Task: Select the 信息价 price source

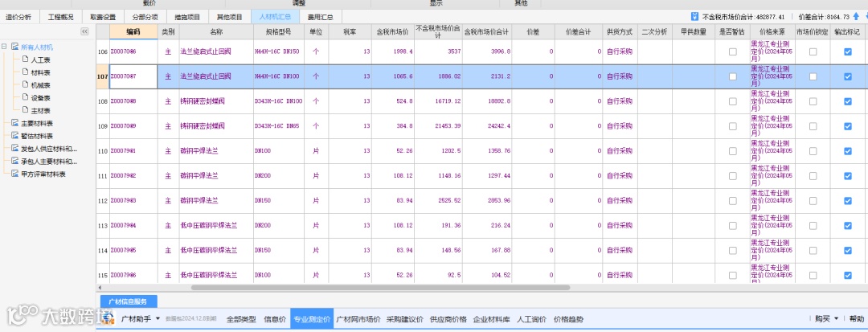Action: pyautogui.click(x=275, y=319)
